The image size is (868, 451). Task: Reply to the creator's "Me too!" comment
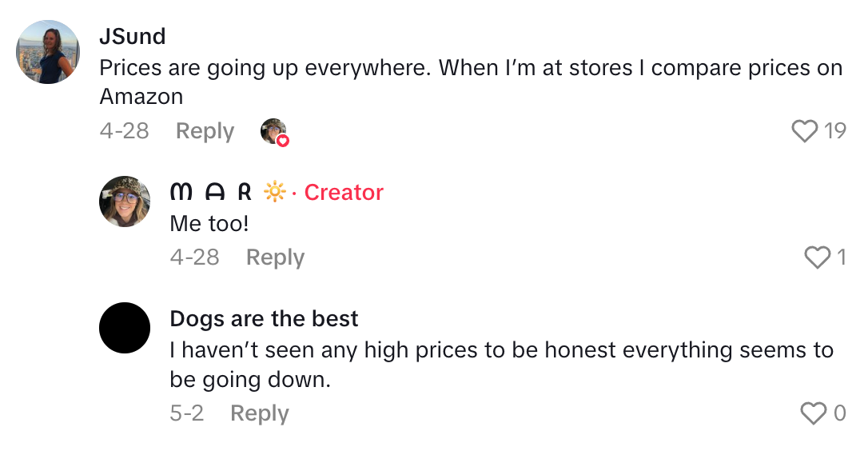pos(275,257)
